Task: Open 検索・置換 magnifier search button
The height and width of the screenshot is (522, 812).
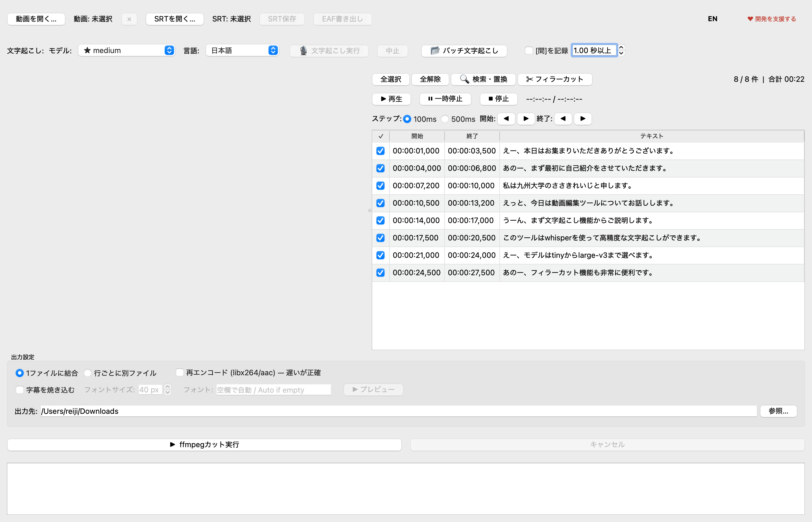Action: tap(483, 79)
